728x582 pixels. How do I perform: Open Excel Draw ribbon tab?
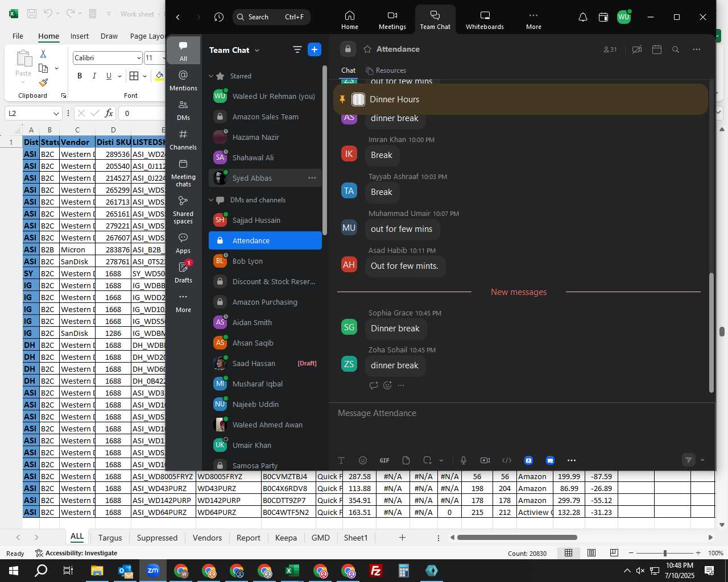pyautogui.click(x=109, y=36)
